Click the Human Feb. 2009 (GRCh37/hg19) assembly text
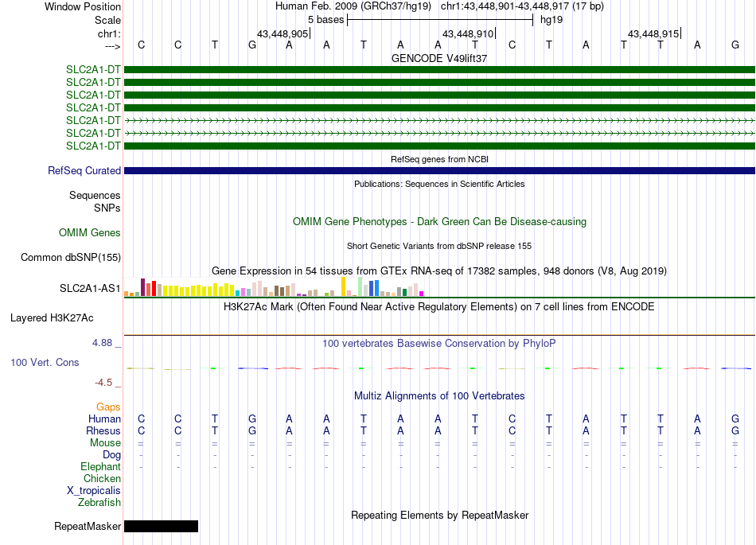Screen dimensions: 756x545 353,6
